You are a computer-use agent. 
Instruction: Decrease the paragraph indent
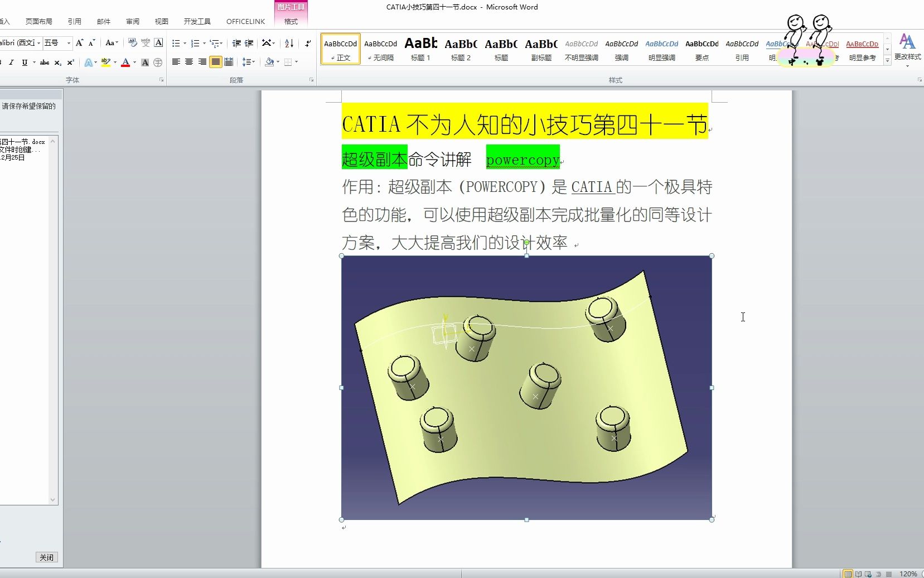point(236,43)
